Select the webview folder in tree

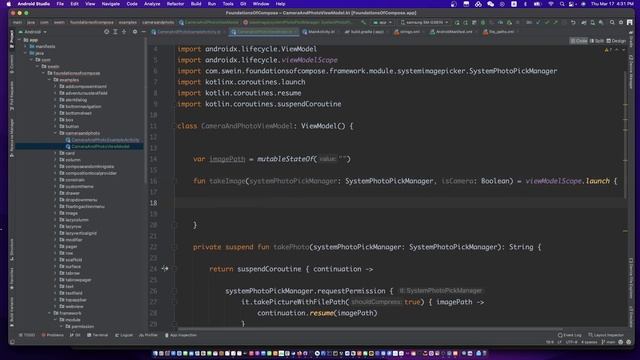point(71,307)
